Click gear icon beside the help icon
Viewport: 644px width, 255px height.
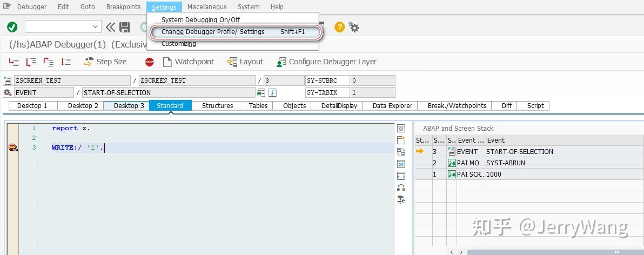click(354, 28)
